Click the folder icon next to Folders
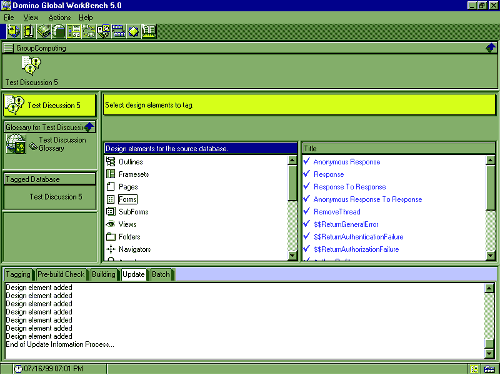Viewport: 500px width, 375px height. point(110,237)
